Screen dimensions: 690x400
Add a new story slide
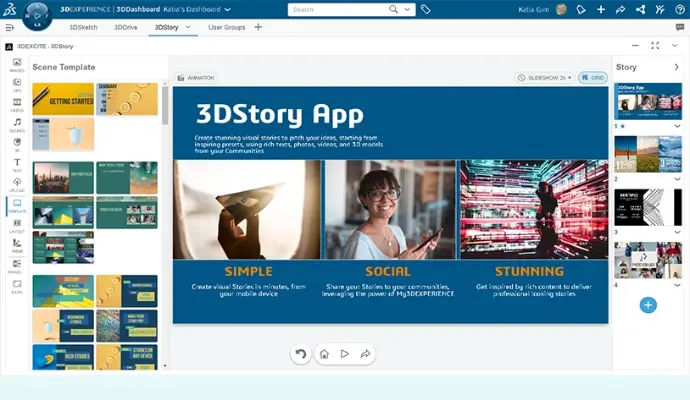(x=648, y=305)
